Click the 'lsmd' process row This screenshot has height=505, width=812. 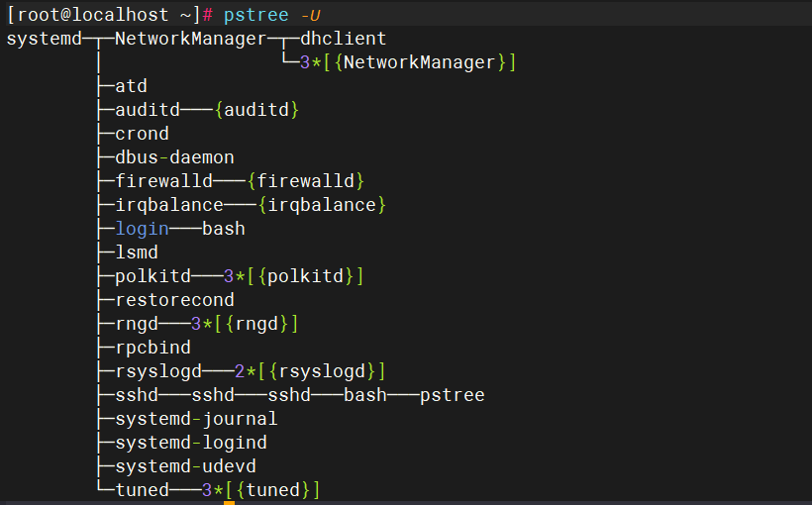[x=137, y=252]
